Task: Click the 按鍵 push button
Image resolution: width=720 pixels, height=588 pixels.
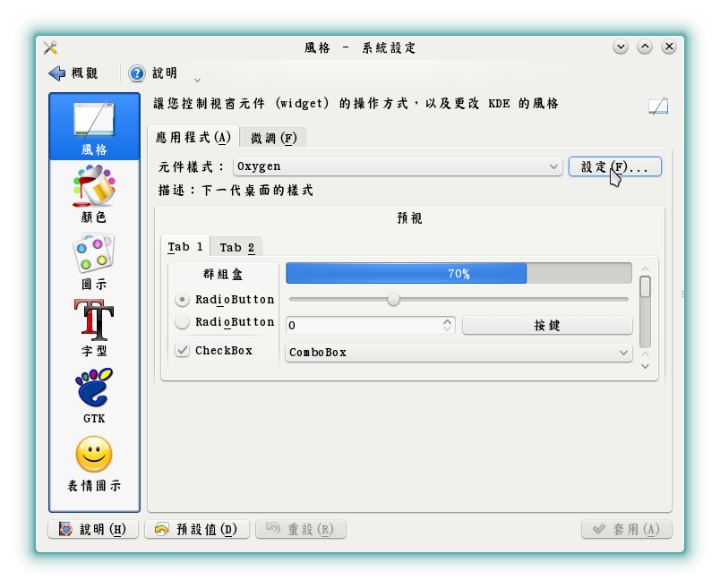Action: (x=547, y=326)
